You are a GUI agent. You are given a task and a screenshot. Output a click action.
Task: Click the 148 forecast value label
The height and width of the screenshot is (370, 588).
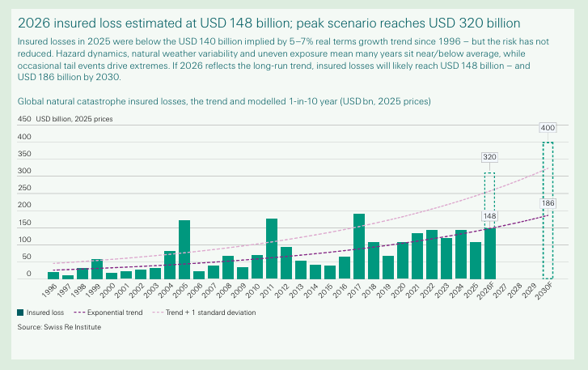[x=490, y=216]
